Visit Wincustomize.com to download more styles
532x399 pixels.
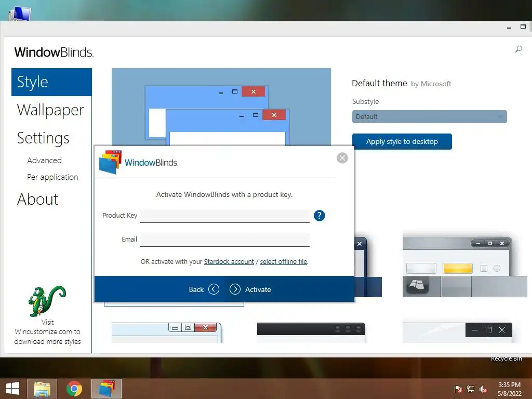[x=47, y=332]
